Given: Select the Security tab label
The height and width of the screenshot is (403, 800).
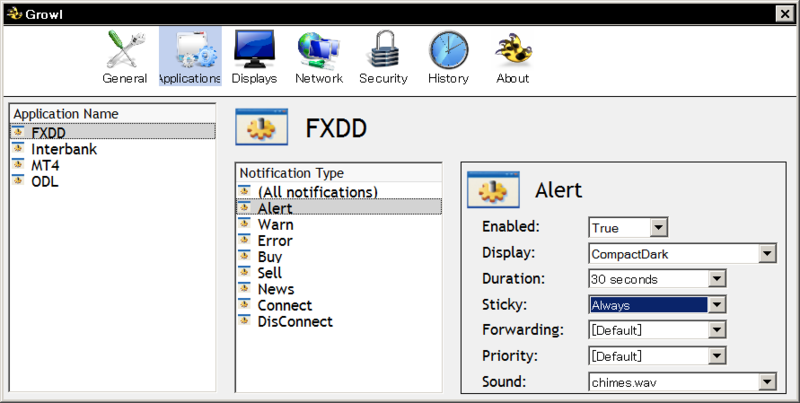Looking at the screenshot, I should 383,79.
